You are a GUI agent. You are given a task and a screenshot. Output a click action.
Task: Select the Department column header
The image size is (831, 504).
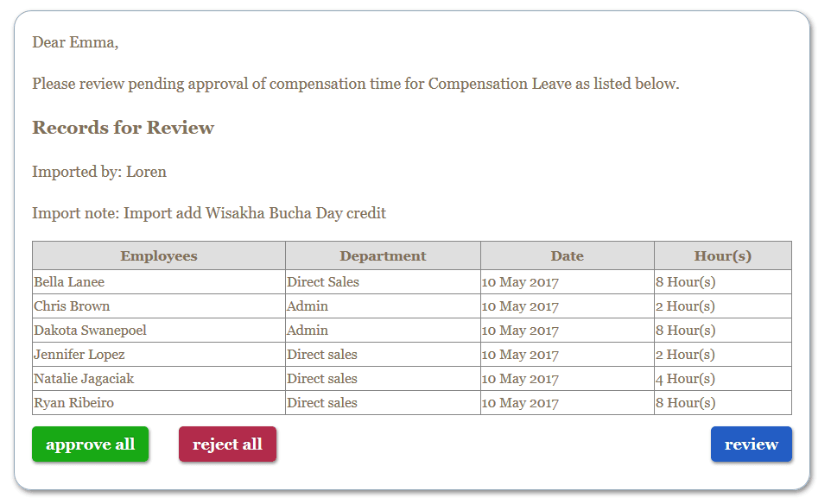click(383, 255)
